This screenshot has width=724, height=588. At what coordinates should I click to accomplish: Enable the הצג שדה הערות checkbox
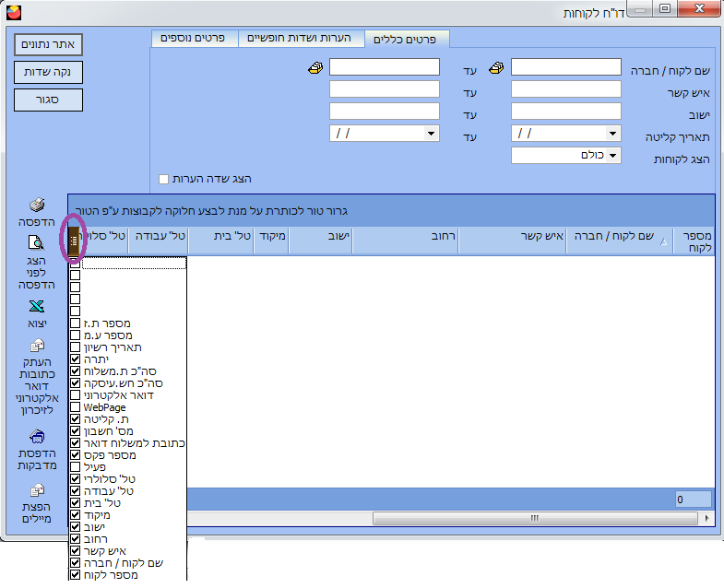coord(164,179)
